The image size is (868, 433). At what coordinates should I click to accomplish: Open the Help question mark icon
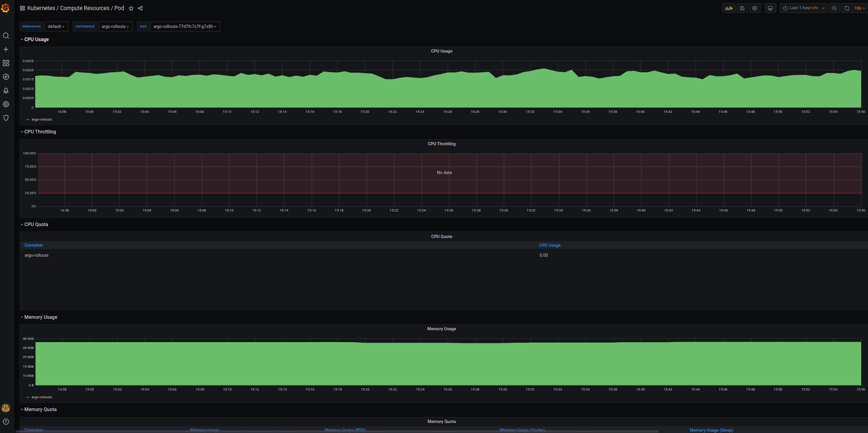tap(6, 422)
